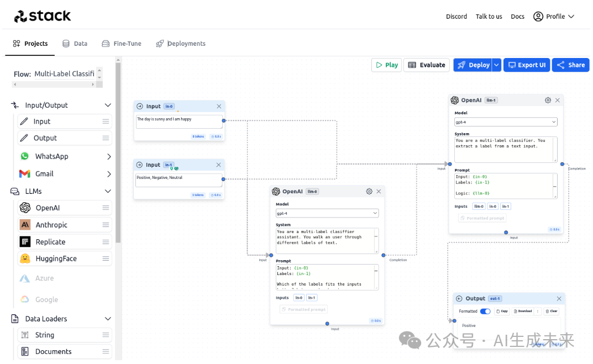Collapse the LLMs section
Image resolution: width=593 pixels, height=364 pixels.
point(108,191)
